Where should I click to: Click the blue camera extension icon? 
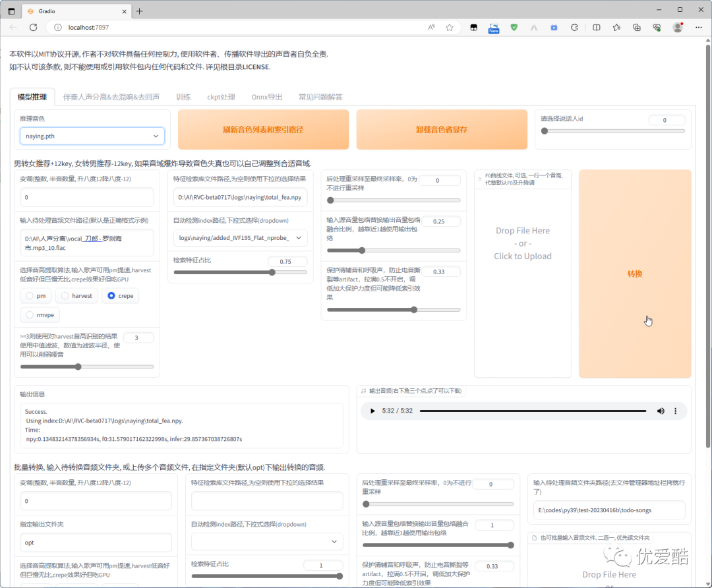(x=554, y=27)
